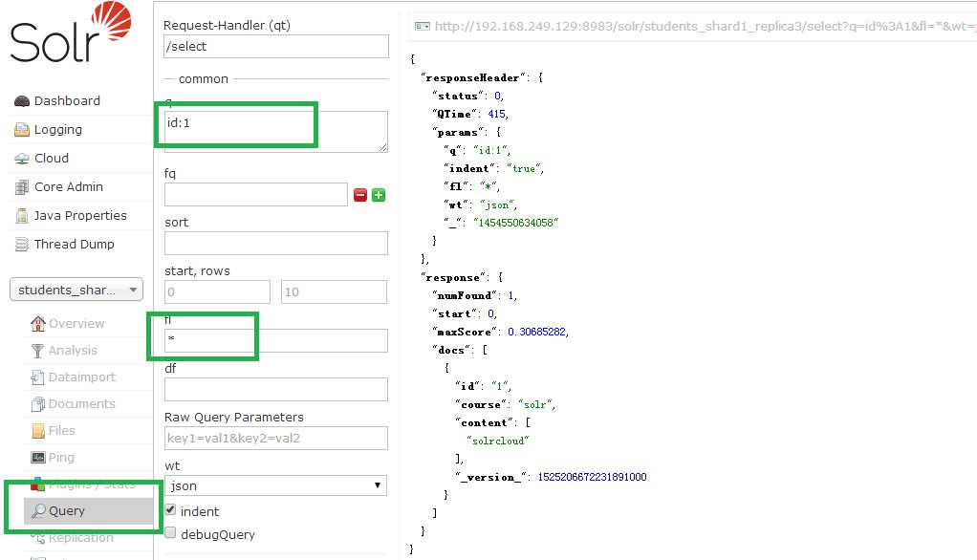Add filter query with green plus icon

click(x=379, y=195)
